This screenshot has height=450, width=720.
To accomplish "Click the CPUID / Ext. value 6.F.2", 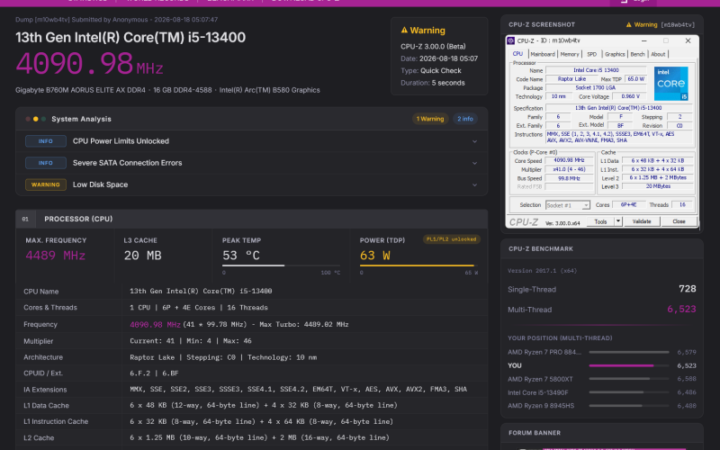I will click(x=154, y=373).
